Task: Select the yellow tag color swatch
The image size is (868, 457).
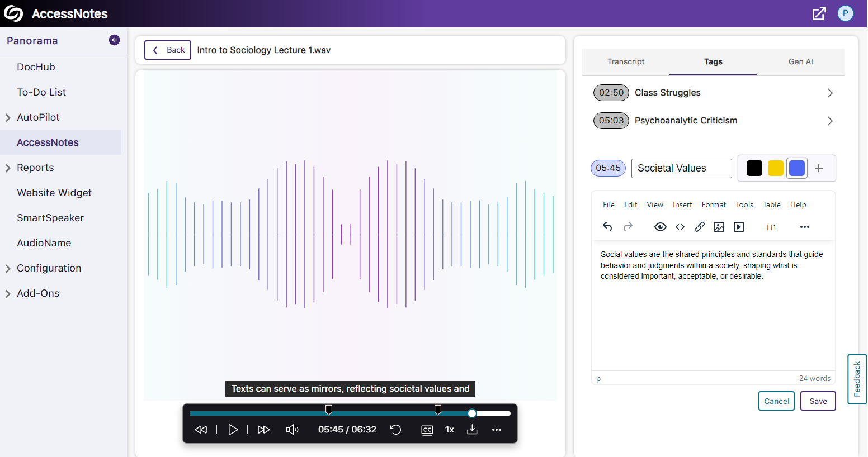Action: tap(775, 168)
